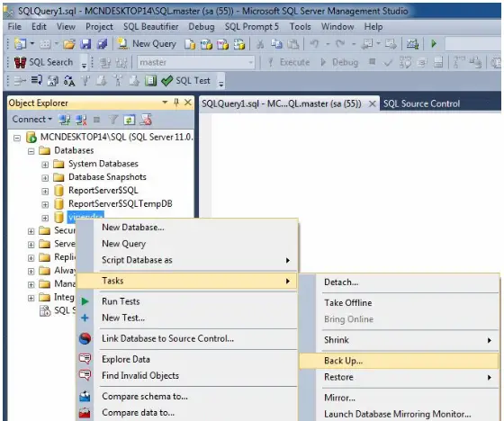Click the Debug button

tap(339, 62)
